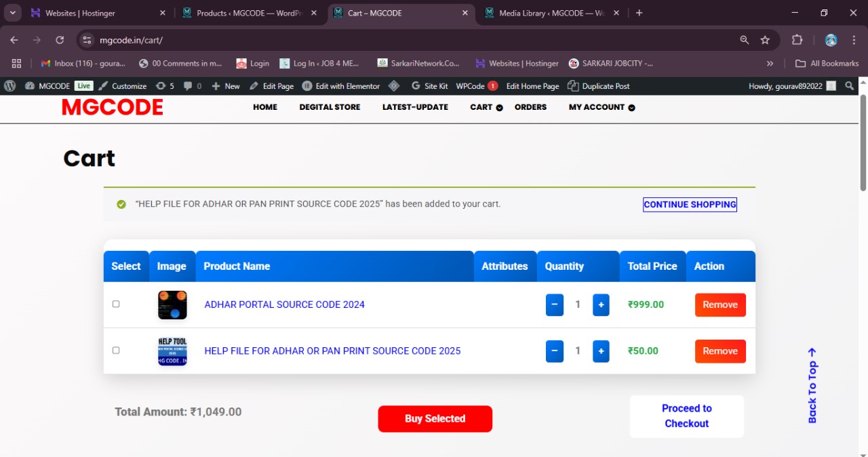Click the CONTINUE SHOPPING link
Screen dimensions: 868x457
tap(690, 205)
